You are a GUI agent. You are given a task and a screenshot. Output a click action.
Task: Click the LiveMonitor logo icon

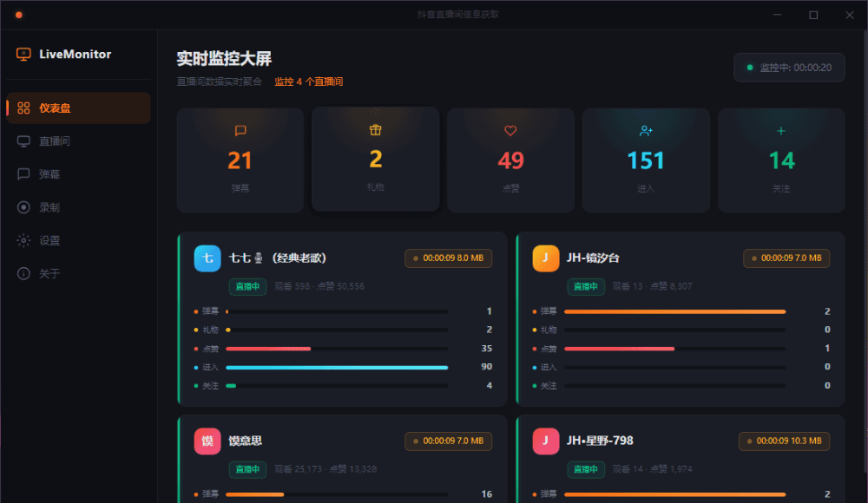click(23, 55)
